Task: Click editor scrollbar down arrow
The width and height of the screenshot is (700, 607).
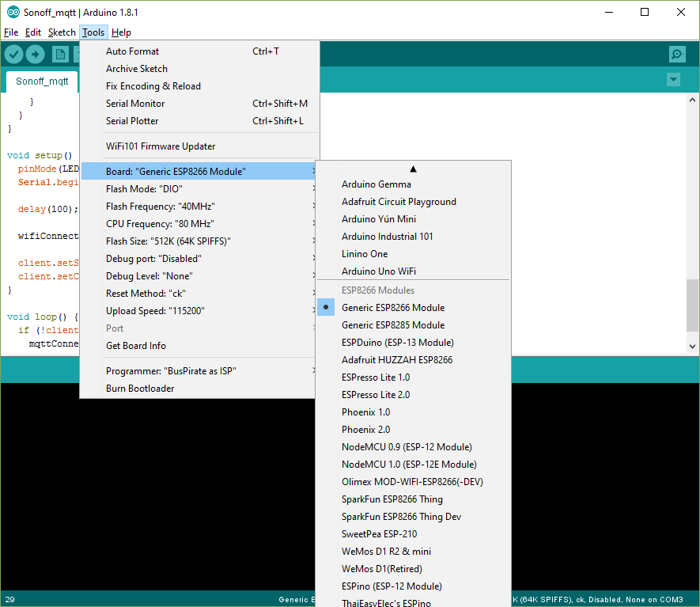Action: coord(692,346)
